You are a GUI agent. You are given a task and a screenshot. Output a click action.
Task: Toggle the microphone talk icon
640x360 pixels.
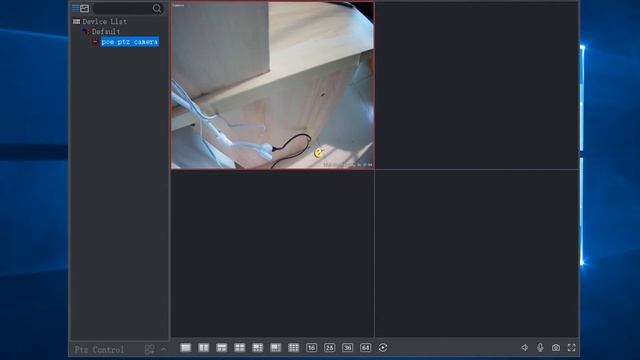tap(540, 348)
